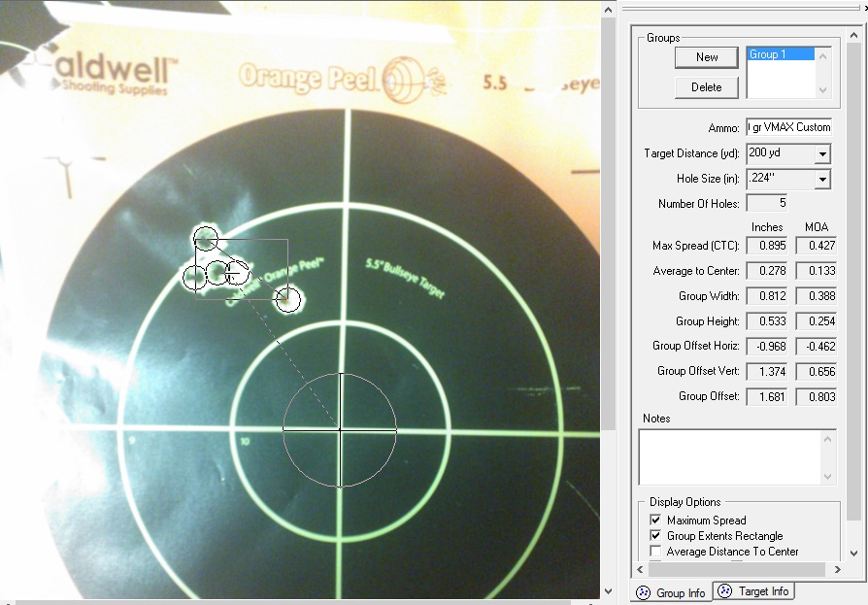Select Group Width MOA value 0.388
The height and width of the screenshot is (605, 868).
click(x=816, y=296)
